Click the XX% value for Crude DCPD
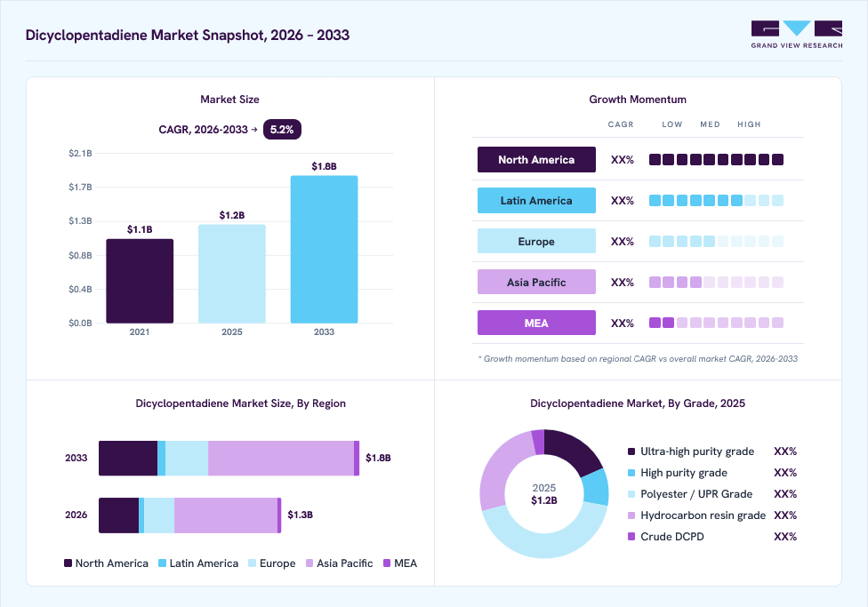The width and height of the screenshot is (868, 607). (x=785, y=537)
